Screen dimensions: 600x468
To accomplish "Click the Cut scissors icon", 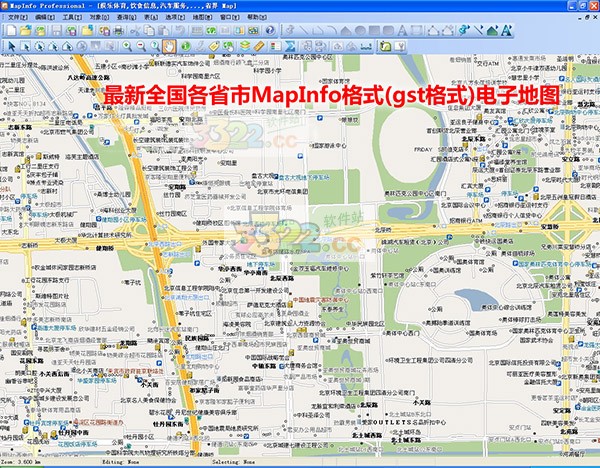I will (x=135, y=30).
